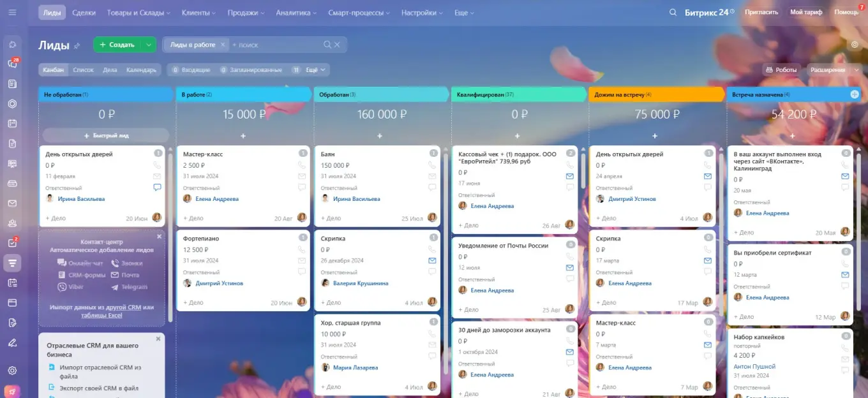Viewport: 868px width, 398px height.
Task: Click Онлайн-чат in Контакт-центр panel
Action: (x=80, y=263)
